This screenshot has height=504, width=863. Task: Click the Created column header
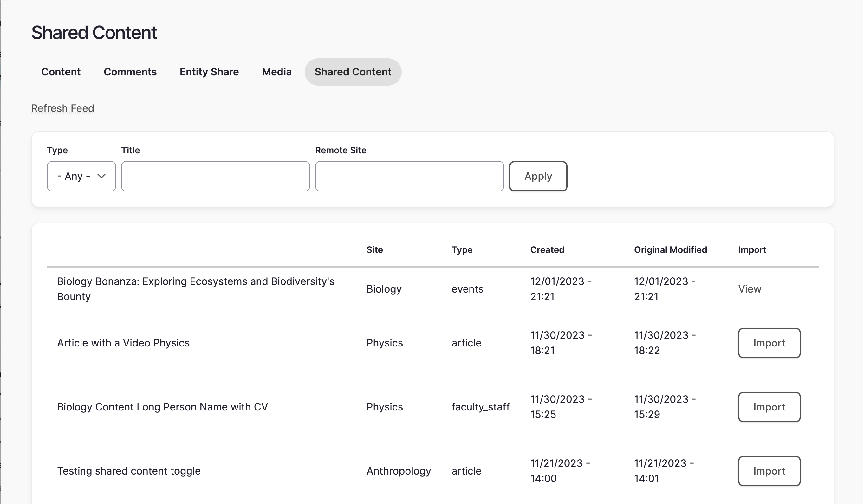[547, 250]
